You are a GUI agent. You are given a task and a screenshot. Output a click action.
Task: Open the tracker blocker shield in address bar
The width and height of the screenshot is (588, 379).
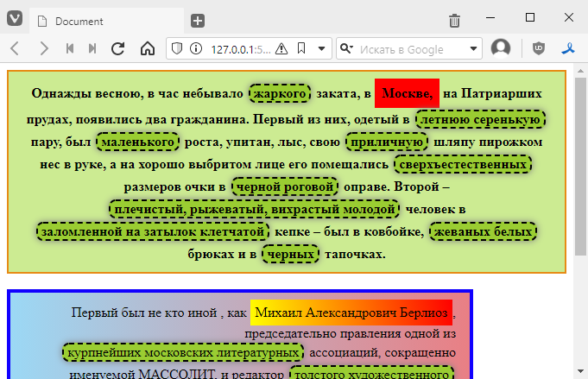pos(177,48)
